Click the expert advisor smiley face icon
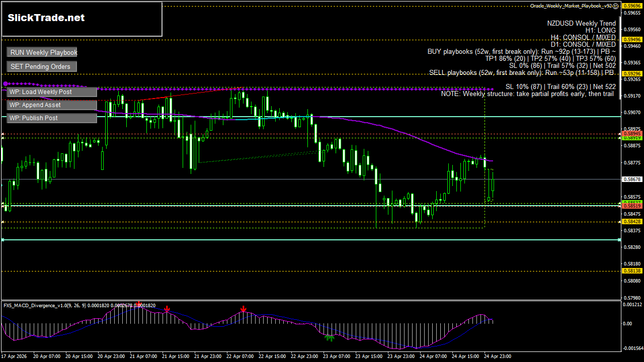 [616, 6]
